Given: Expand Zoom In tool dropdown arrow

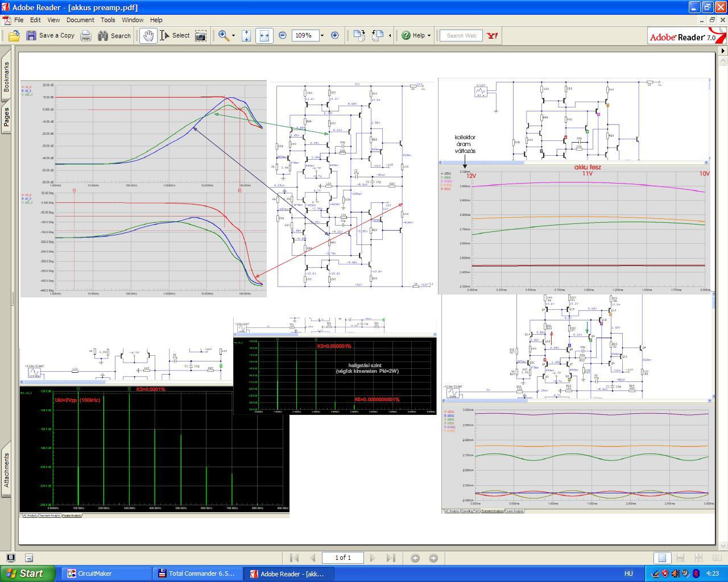Looking at the screenshot, I should [x=233, y=36].
